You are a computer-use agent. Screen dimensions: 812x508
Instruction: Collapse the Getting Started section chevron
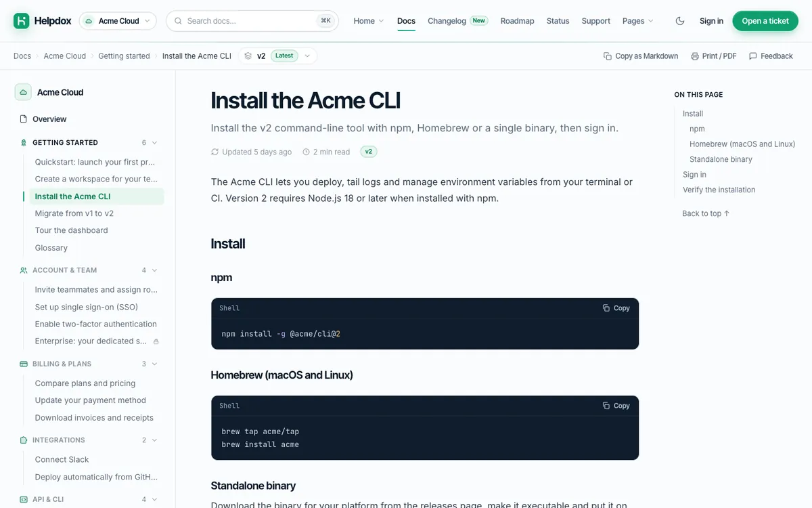(154, 143)
